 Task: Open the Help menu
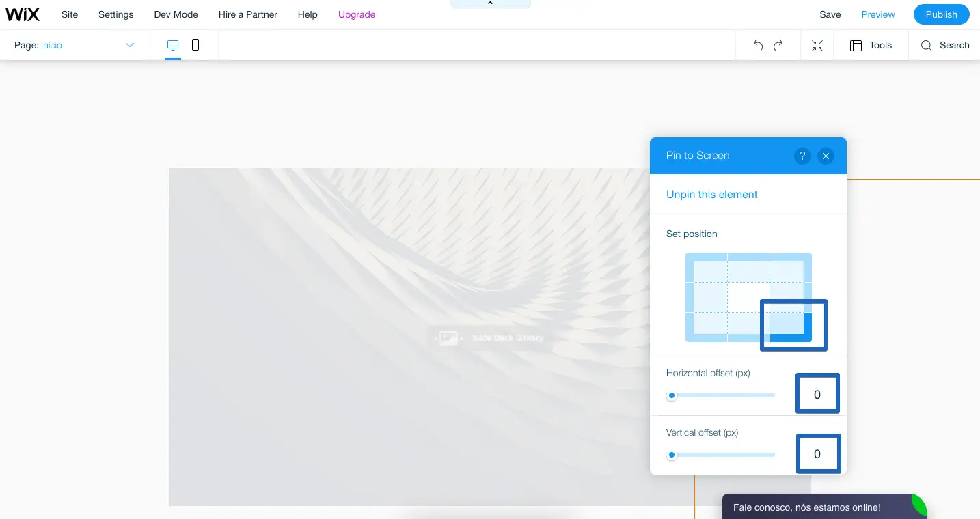tap(308, 14)
